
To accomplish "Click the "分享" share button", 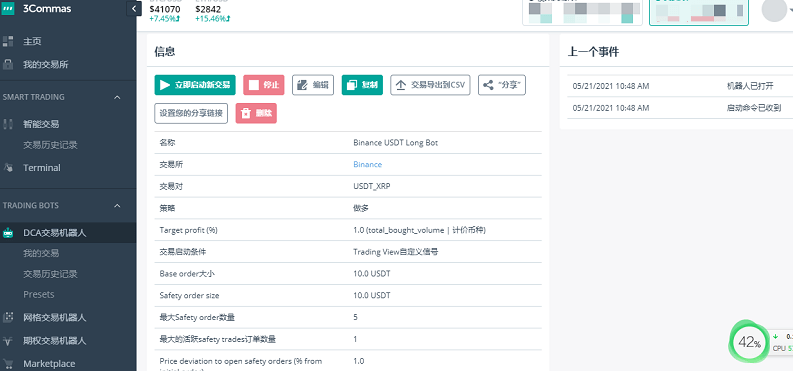I will (502, 85).
